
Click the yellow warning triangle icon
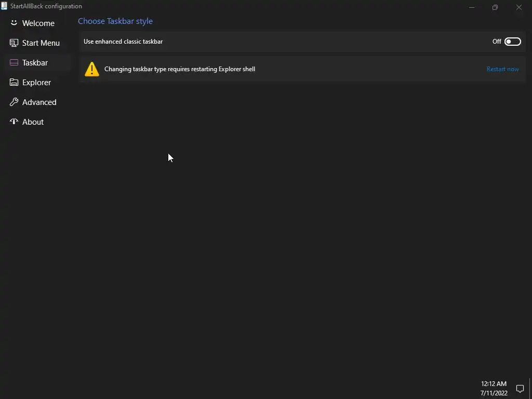(x=91, y=69)
